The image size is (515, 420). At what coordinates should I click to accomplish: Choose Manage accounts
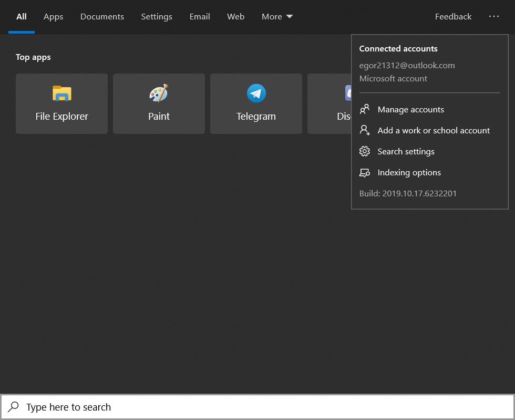pos(430,109)
